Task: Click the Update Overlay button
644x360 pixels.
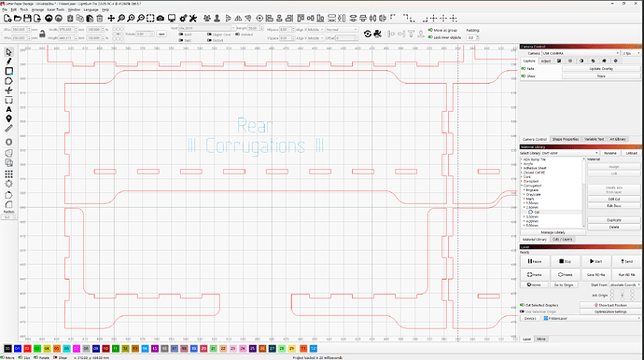Action: click(x=601, y=69)
